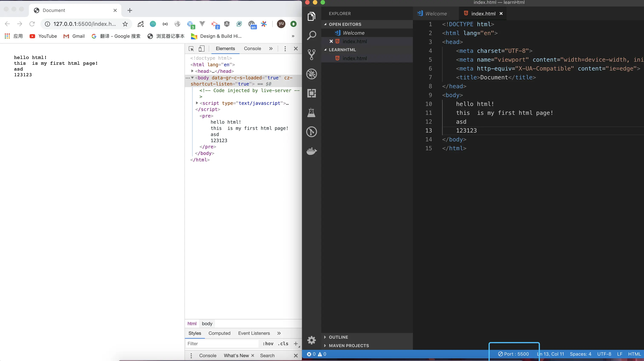Click the inspect element picker icon
The height and width of the screenshot is (361, 644).
pyautogui.click(x=191, y=49)
